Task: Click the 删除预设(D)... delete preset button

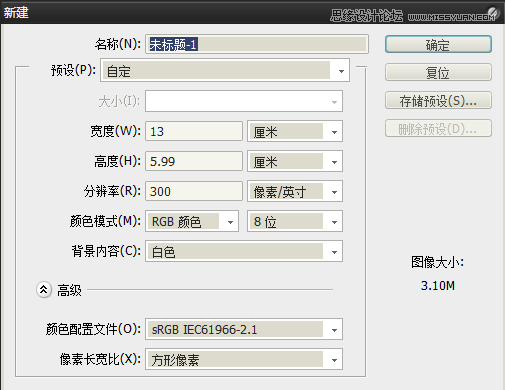Action: click(438, 128)
